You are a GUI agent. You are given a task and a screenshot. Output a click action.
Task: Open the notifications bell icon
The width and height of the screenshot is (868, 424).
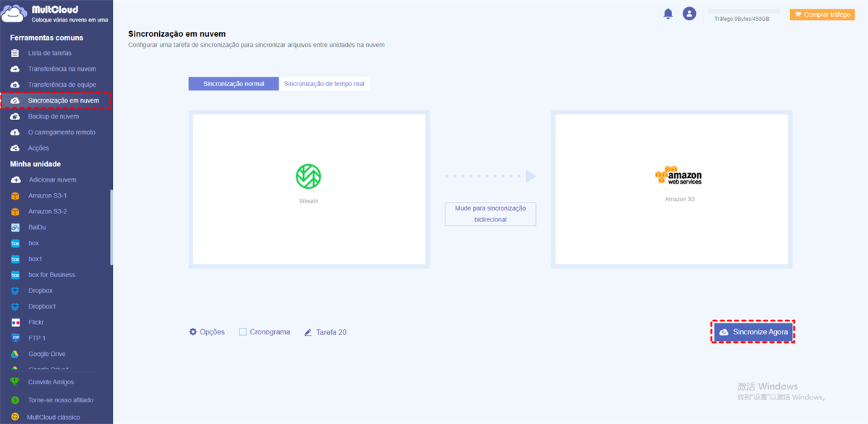[x=668, y=14]
